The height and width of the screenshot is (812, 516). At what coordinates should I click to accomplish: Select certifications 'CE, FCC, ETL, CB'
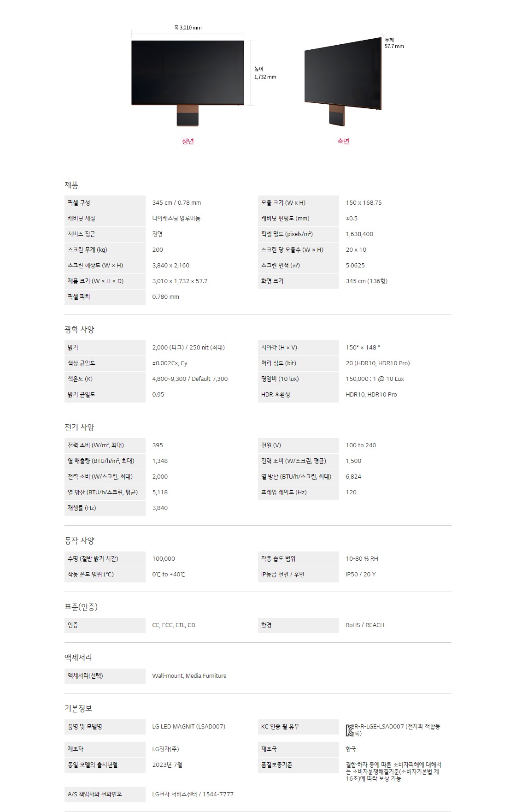point(174,625)
